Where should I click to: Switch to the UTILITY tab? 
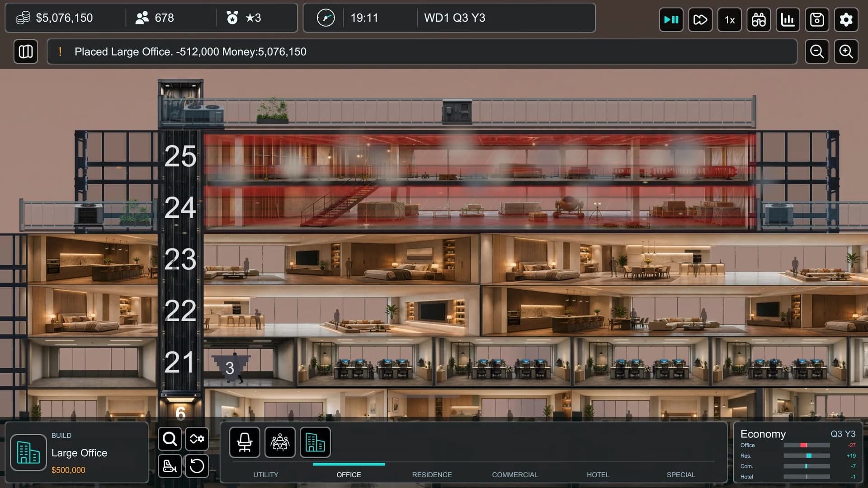coord(266,474)
